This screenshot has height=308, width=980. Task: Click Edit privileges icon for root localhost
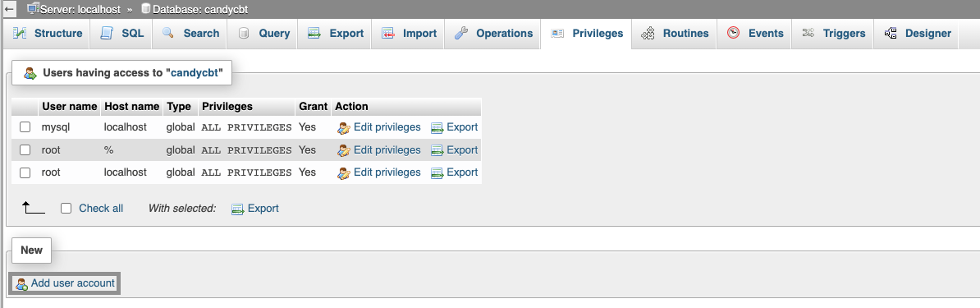click(344, 172)
